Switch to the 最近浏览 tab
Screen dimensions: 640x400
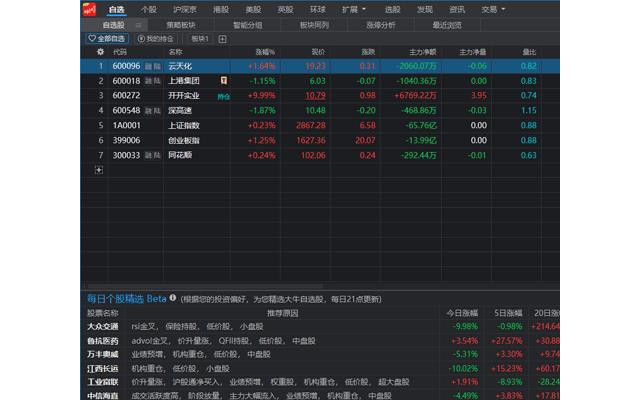click(447, 25)
